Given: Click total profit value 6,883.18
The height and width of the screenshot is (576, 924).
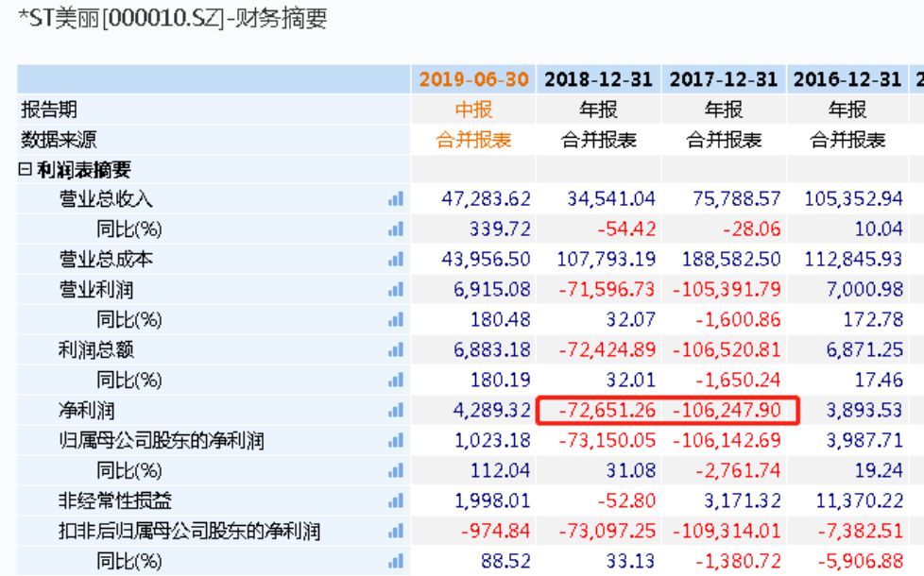Looking at the screenshot, I should click(x=492, y=349).
